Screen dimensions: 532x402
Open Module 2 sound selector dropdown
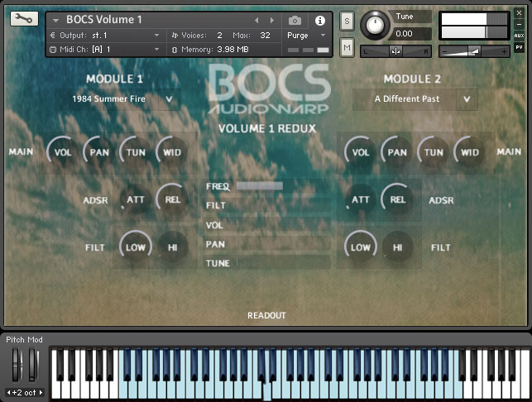coord(467,99)
